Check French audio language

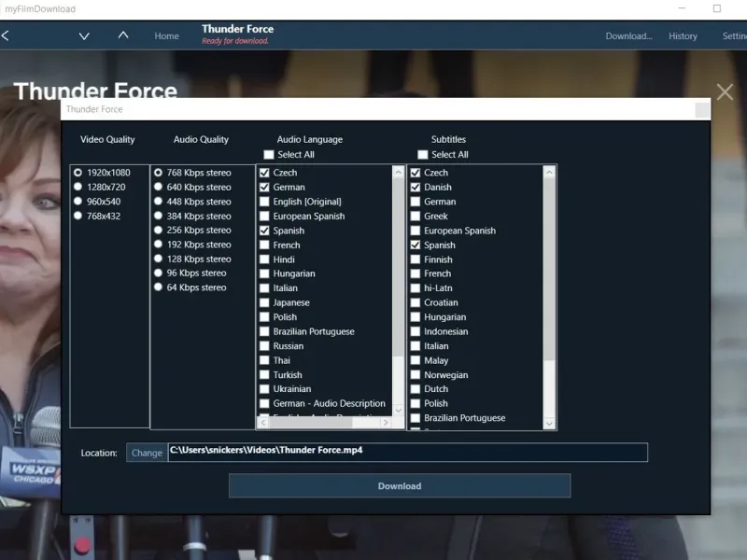click(x=264, y=245)
